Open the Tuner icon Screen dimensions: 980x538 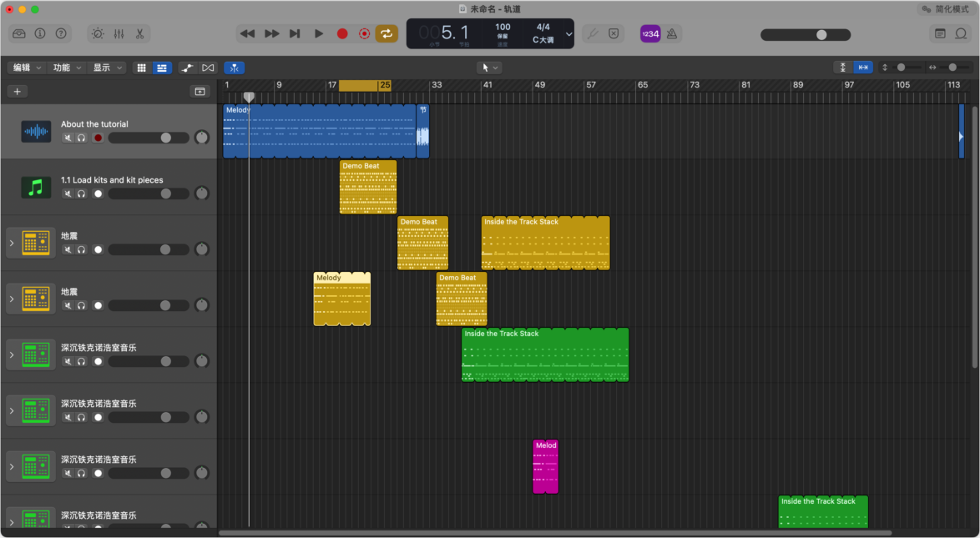pos(593,33)
